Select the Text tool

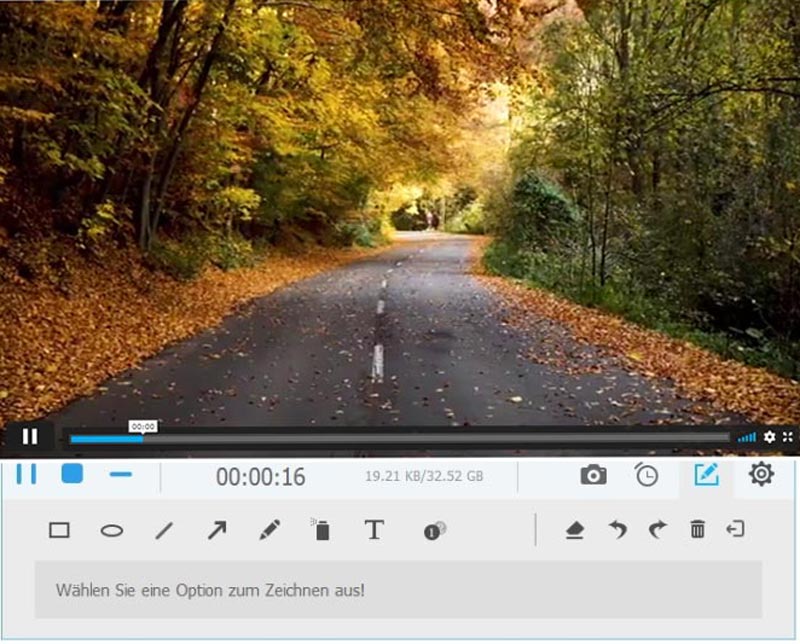[374, 530]
